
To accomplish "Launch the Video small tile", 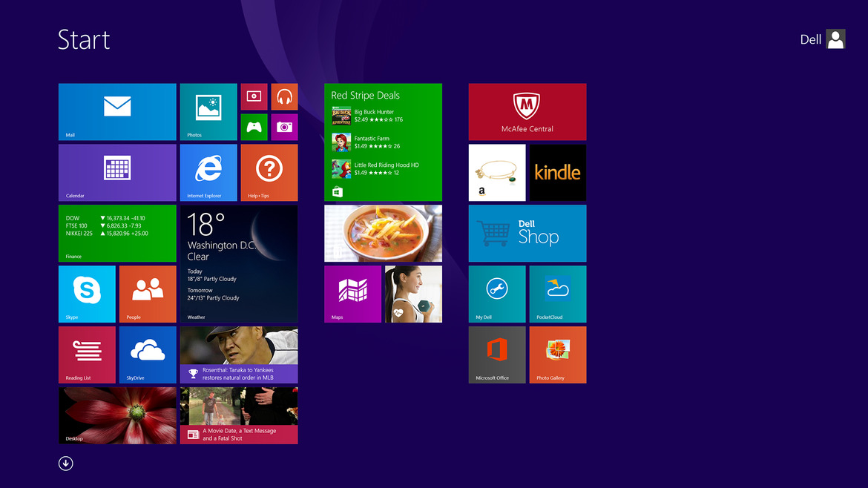I will tap(254, 96).
